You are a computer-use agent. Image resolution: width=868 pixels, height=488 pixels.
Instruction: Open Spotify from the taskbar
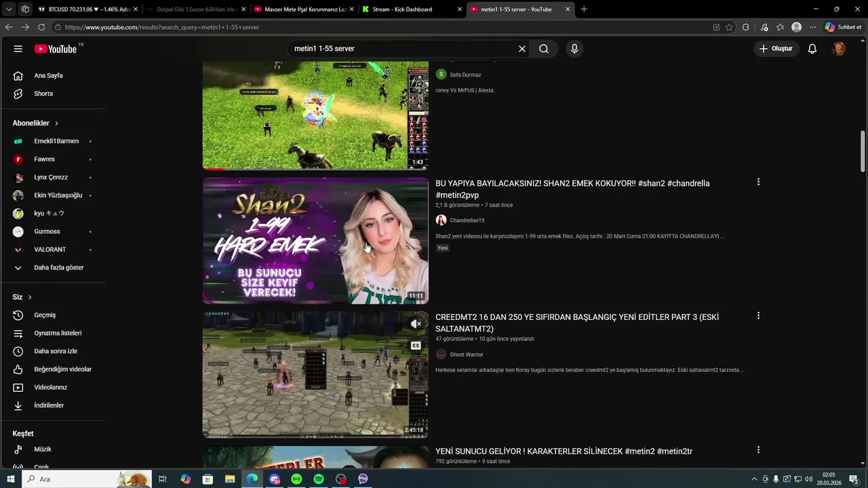tap(319, 479)
